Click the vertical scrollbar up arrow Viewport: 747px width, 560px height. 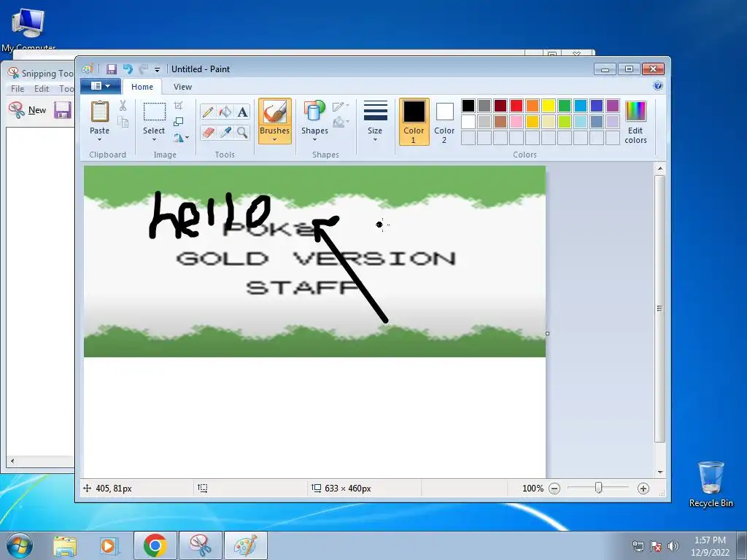pyautogui.click(x=659, y=168)
